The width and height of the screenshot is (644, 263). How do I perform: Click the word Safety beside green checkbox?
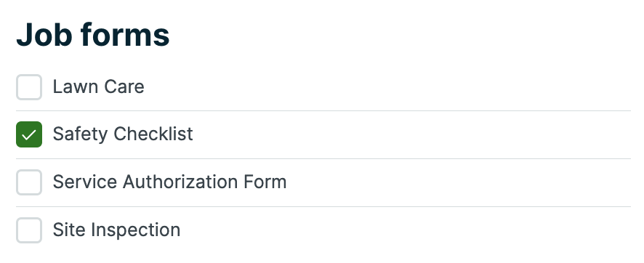click(81, 134)
